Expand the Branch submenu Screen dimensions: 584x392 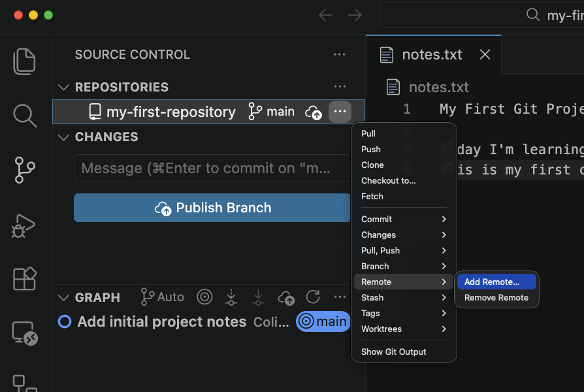[x=404, y=266]
